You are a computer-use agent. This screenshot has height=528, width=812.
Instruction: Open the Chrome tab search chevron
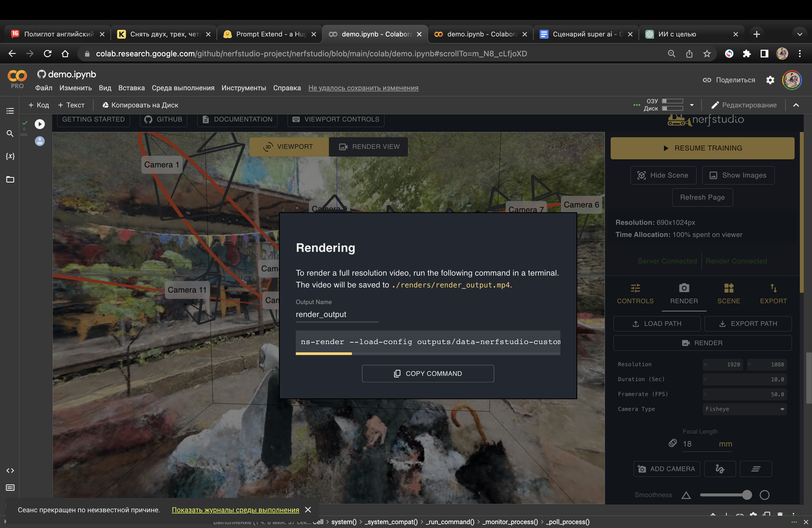tap(799, 34)
